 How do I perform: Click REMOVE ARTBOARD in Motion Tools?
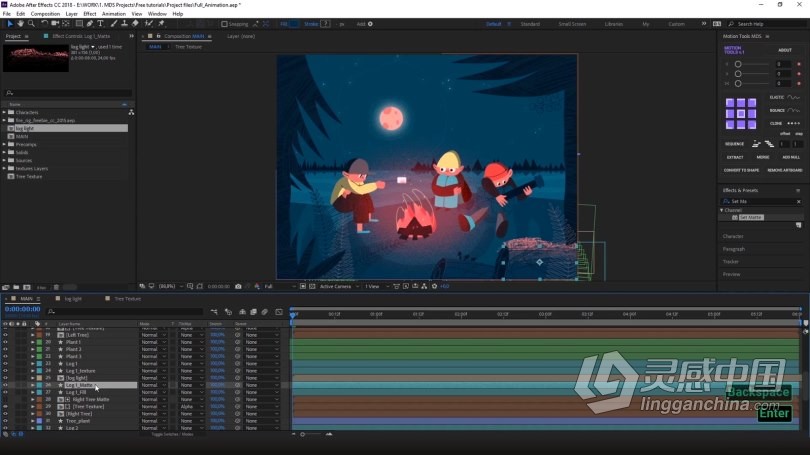(785, 170)
